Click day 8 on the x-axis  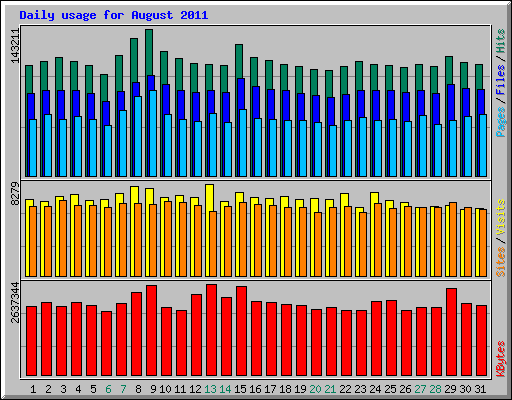click(138, 389)
